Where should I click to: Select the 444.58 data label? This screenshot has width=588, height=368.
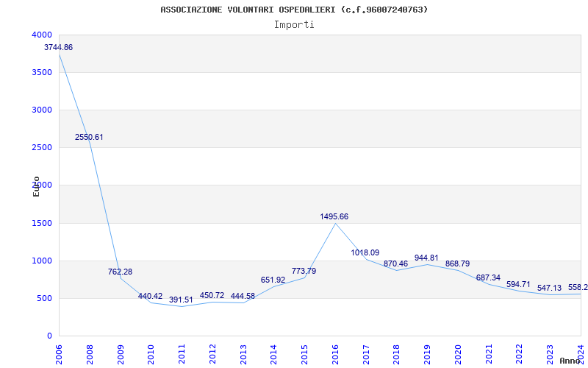(243, 296)
